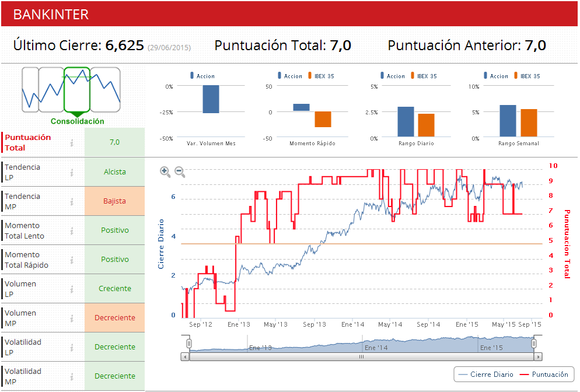Screen dimensions: 580x392
Task: Open info icon for Volatilidad MP row
Action: pos(72,377)
